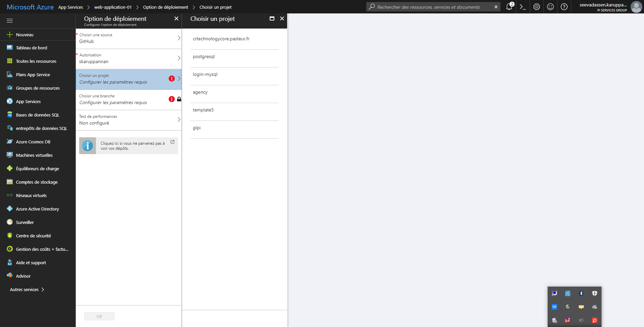Click the Aide et support icon
Image resolution: width=644 pixels, height=327 pixels.
pyautogui.click(x=10, y=262)
